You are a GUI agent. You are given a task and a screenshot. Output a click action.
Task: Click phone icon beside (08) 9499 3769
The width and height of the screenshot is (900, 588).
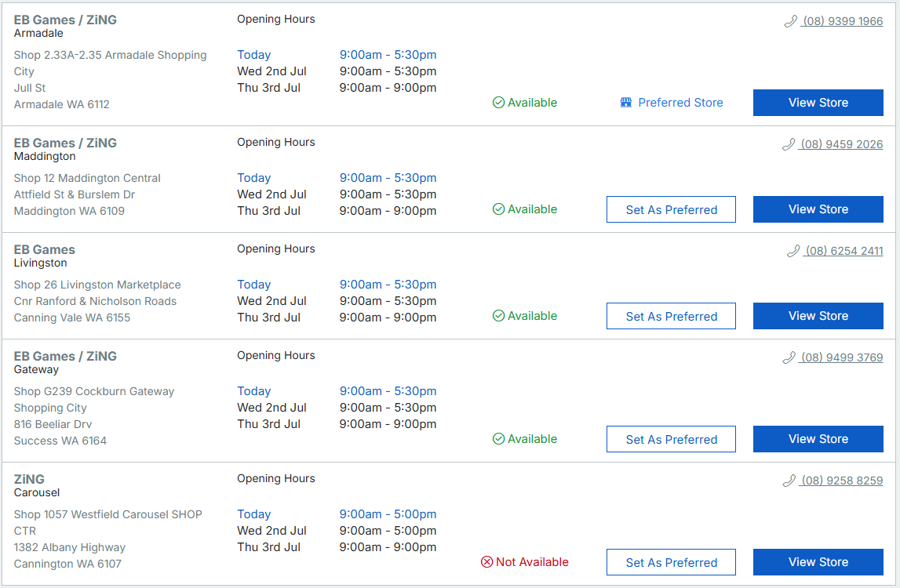789,358
